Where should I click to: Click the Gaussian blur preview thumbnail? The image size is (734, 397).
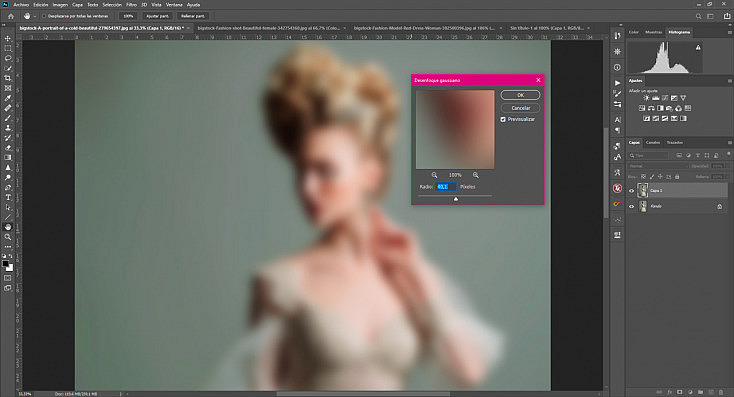click(455, 130)
